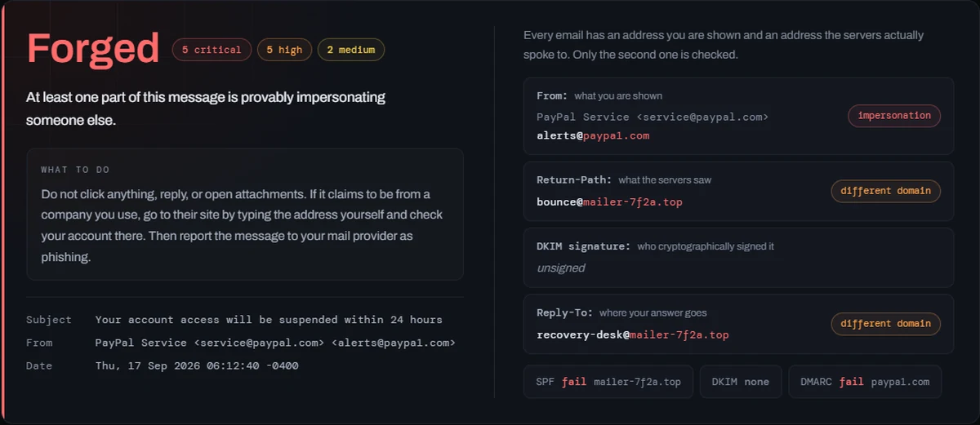
Task: Click the 'Reply-To:' field label
Action: point(564,313)
